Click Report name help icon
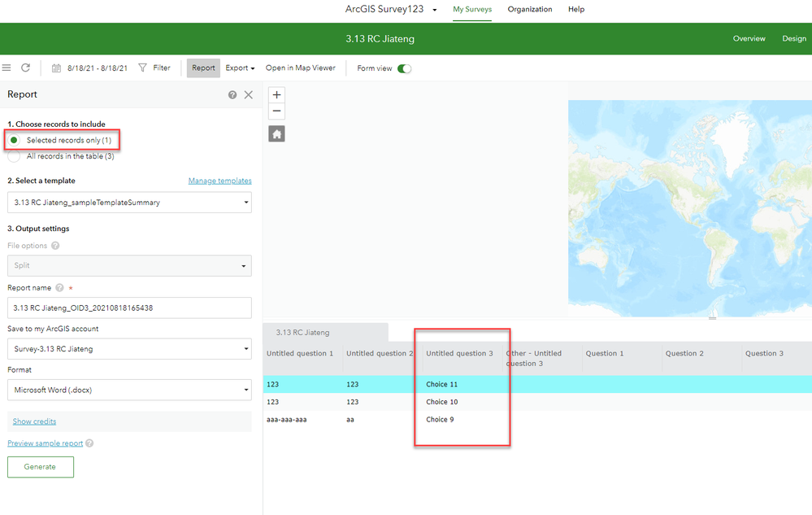Image resolution: width=812 pixels, height=515 pixels. [x=59, y=287]
